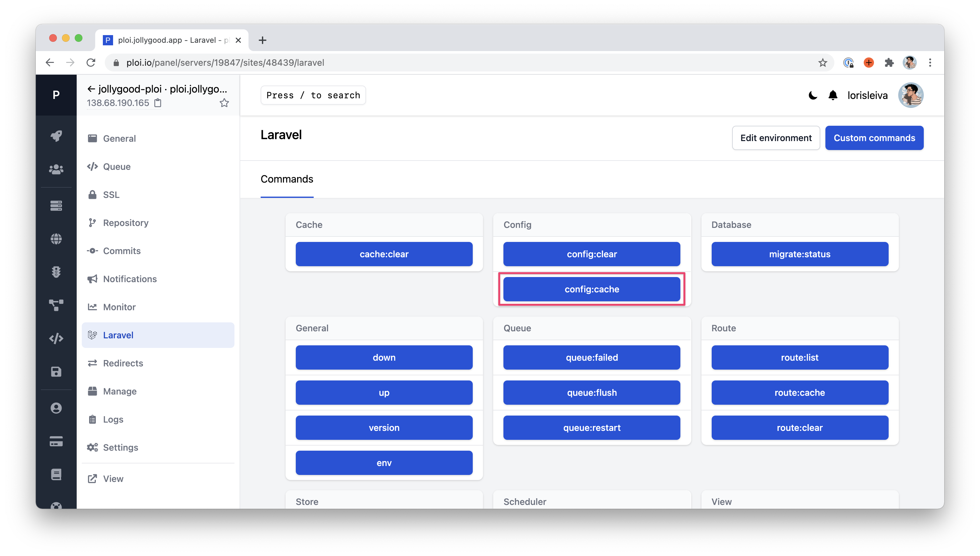980x556 pixels.
Task: Run the route:cache command
Action: pyautogui.click(x=800, y=393)
